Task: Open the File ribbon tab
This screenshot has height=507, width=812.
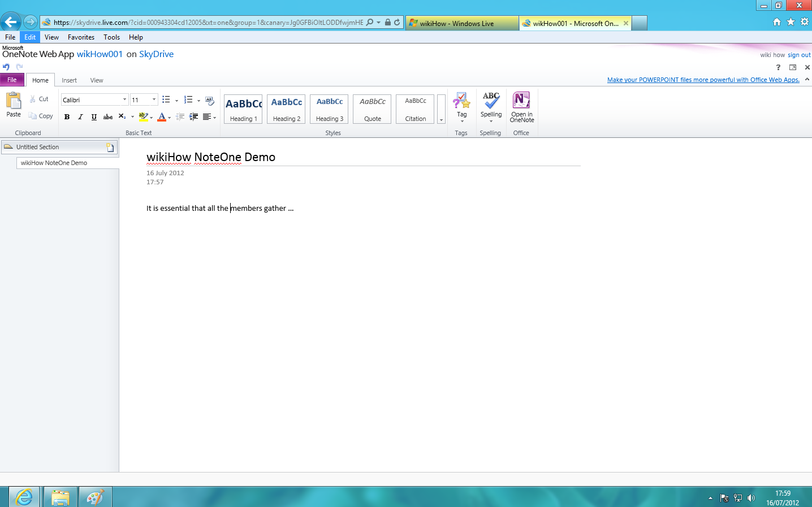Action: (12, 80)
